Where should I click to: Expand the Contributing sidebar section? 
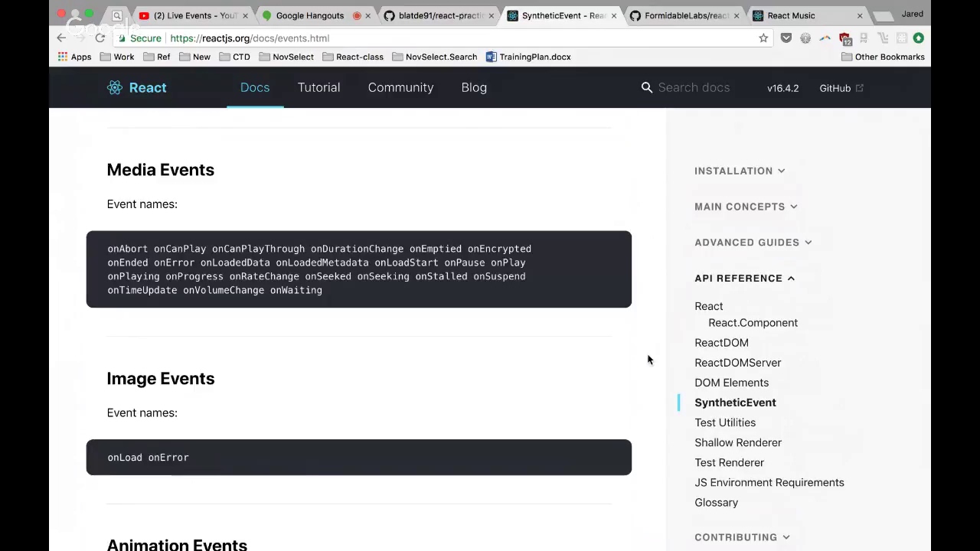point(742,537)
